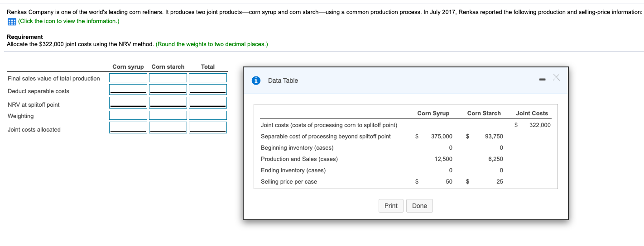Open the data table grid icon
Screen dimensions: 644x246
[x=11, y=21]
